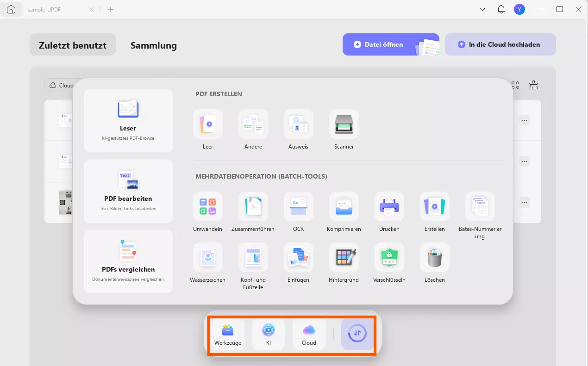
Task: Click the Cloud dock button
Action: 309,334
